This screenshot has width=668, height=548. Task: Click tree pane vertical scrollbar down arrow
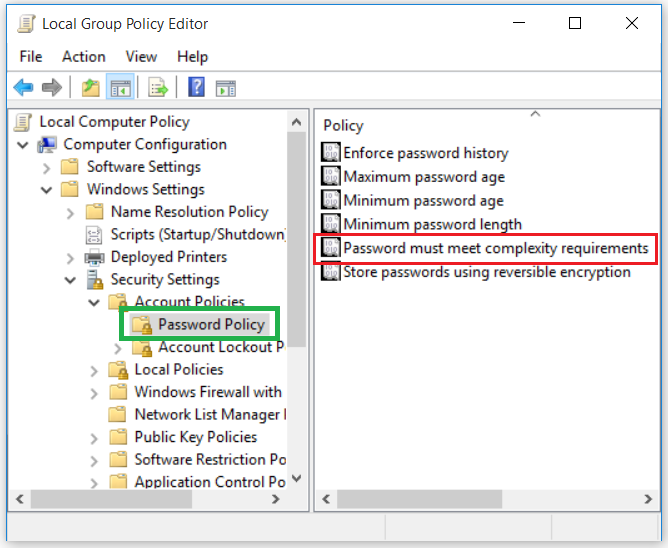297,478
